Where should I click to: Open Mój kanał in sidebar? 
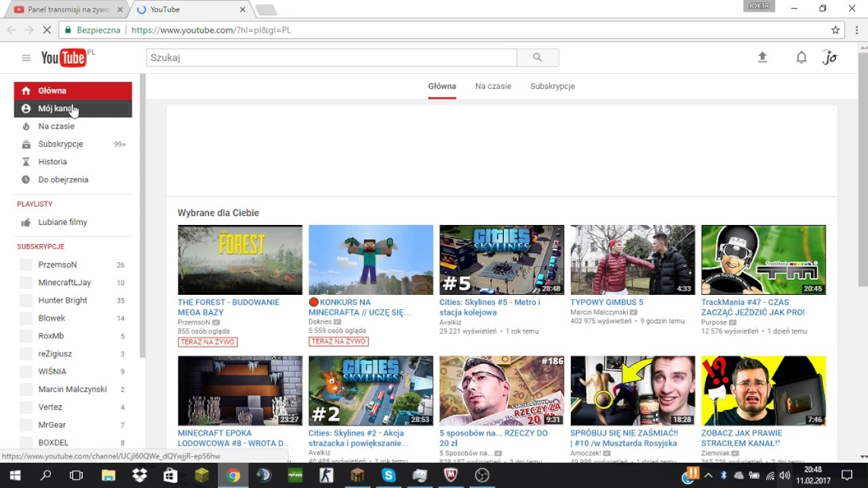click(73, 108)
